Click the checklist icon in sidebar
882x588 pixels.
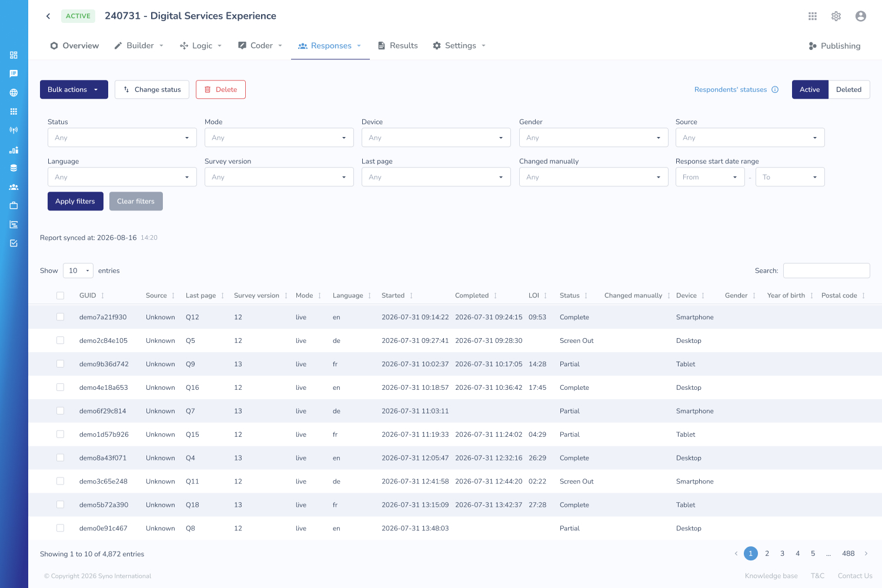click(14, 243)
